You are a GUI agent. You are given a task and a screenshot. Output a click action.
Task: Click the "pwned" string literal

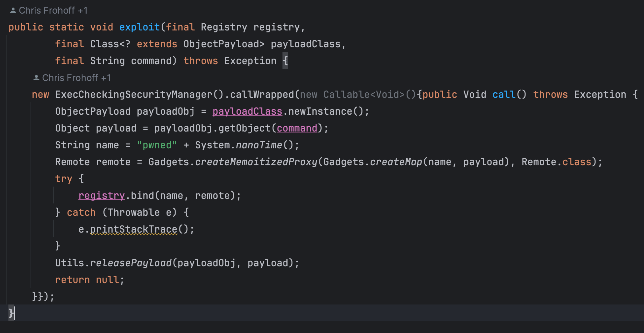pyautogui.click(x=157, y=145)
